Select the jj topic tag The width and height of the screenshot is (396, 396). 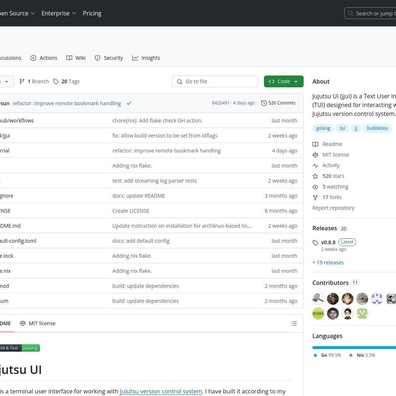click(x=356, y=128)
